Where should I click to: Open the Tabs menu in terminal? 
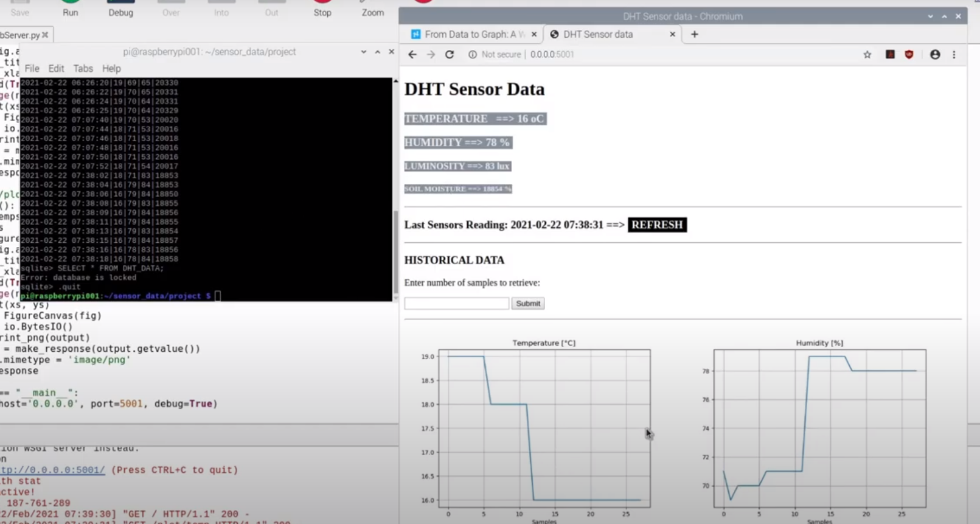click(x=83, y=69)
